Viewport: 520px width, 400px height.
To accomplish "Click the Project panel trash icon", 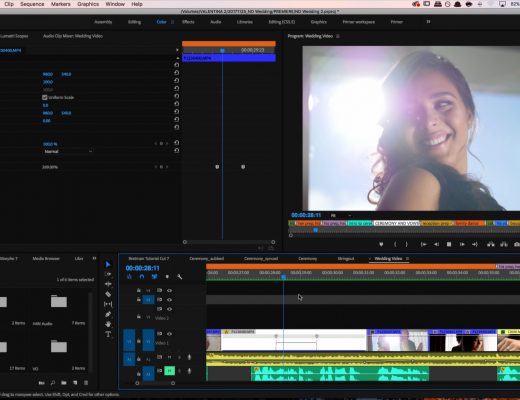I will point(86,383).
